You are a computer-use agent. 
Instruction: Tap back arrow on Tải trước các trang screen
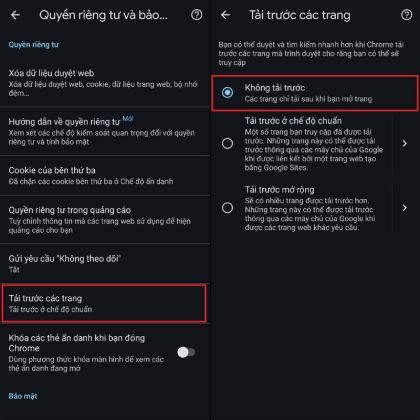point(226,15)
